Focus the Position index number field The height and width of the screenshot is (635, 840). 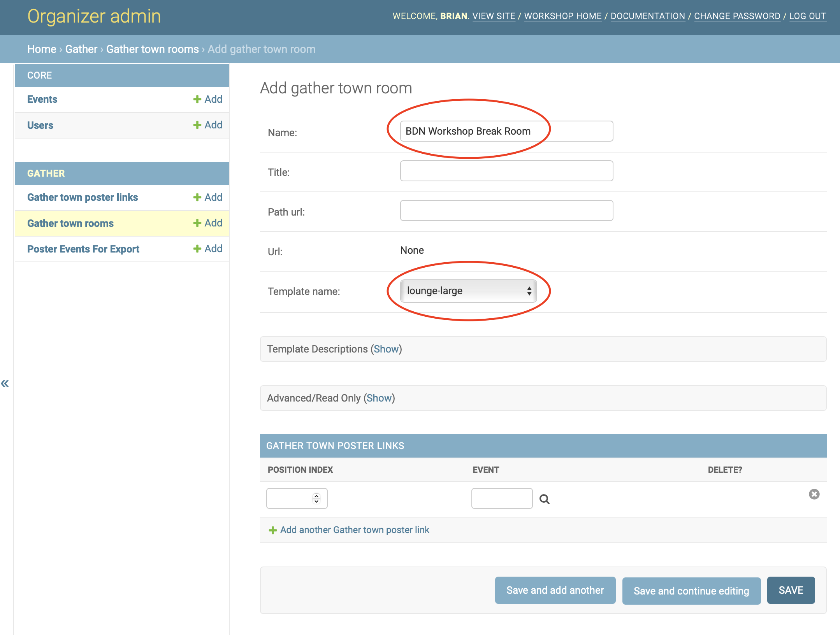pos(297,498)
